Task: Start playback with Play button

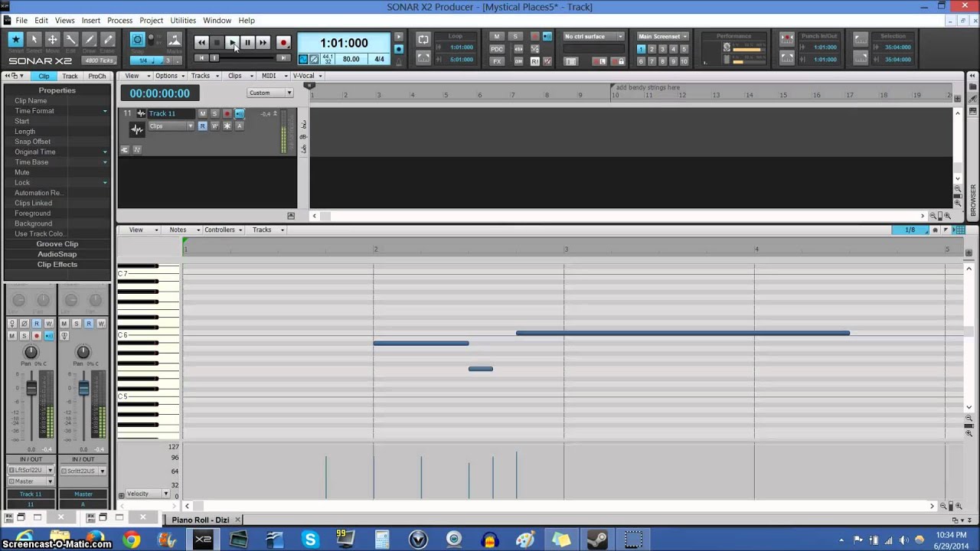Action: (x=233, y=43)
